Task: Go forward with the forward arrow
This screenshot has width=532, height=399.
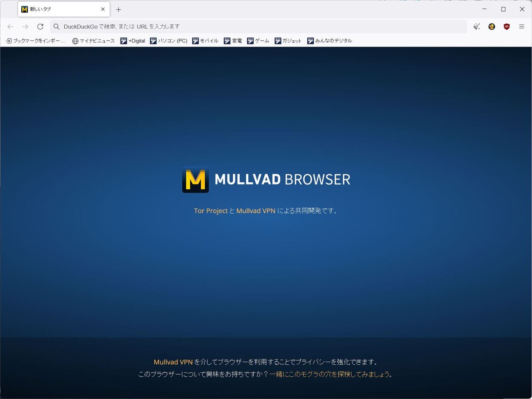Action: click(x=25, y=27)
